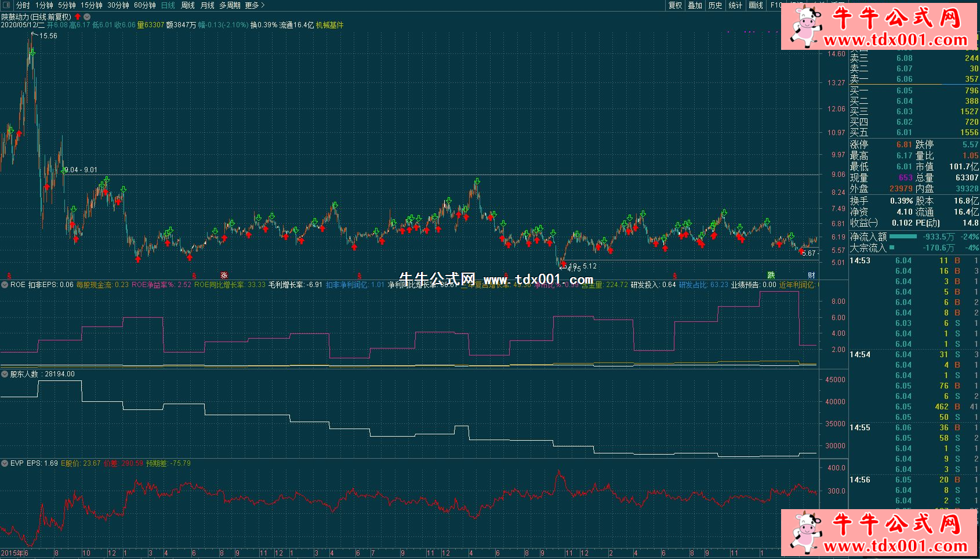
Task: Click the 机械基件 sector link
Action: coord(329,25)
